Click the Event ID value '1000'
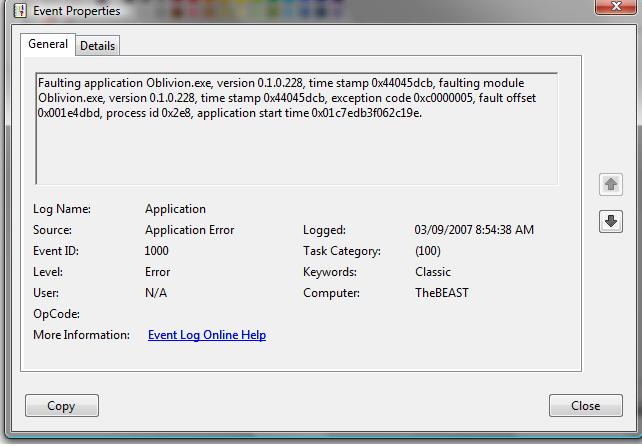The width and height of the screenshot is (642, 446). point(156,251)
